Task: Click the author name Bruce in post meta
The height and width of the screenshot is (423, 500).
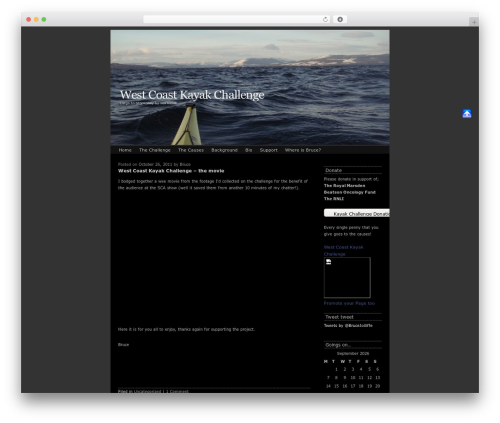Action: click(x=185, y=164)
